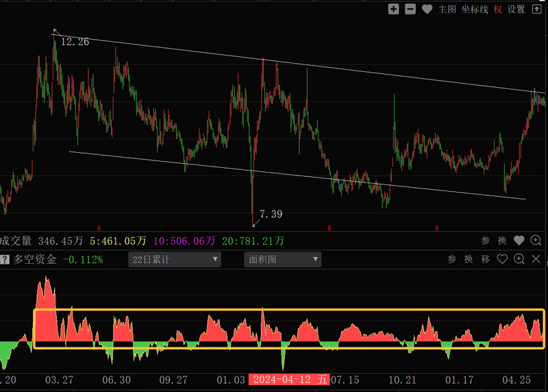The image size is (548, 392).
Task: Click 参 parameters button in 成交量 panel
Action: coord(485,241)
